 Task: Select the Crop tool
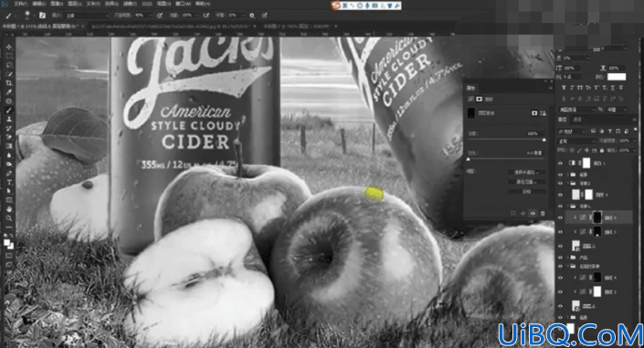click(8, 83)
